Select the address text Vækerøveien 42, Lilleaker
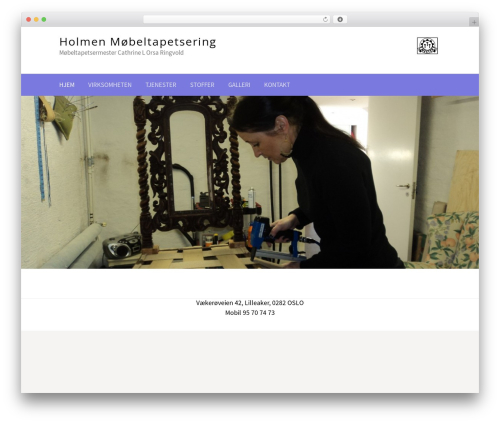 (233, 303)
